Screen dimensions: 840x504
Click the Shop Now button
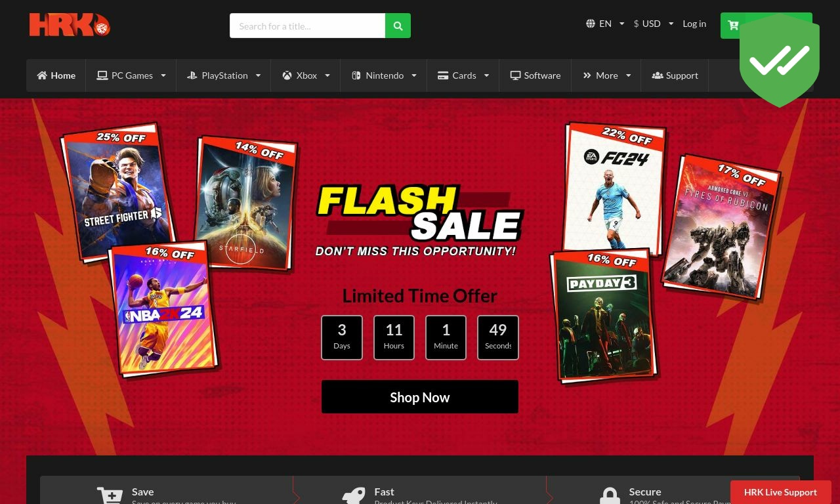click(x=420, y=397)
